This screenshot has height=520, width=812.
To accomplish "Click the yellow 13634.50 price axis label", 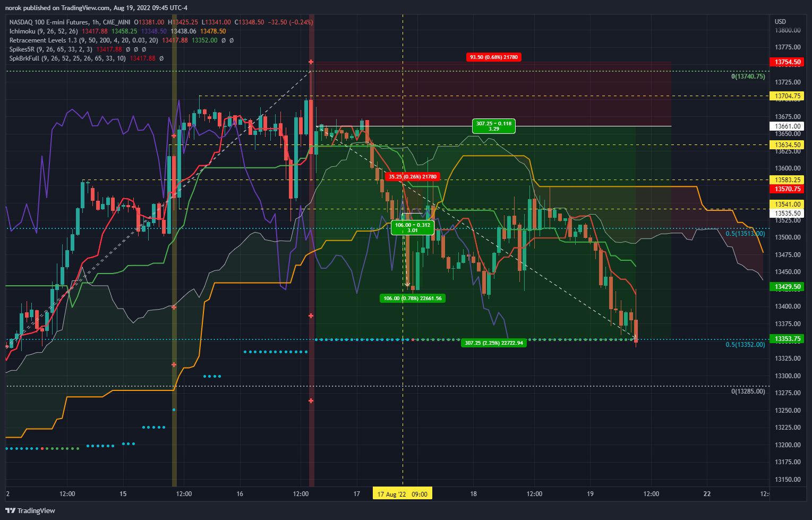I will coord(787,145).
